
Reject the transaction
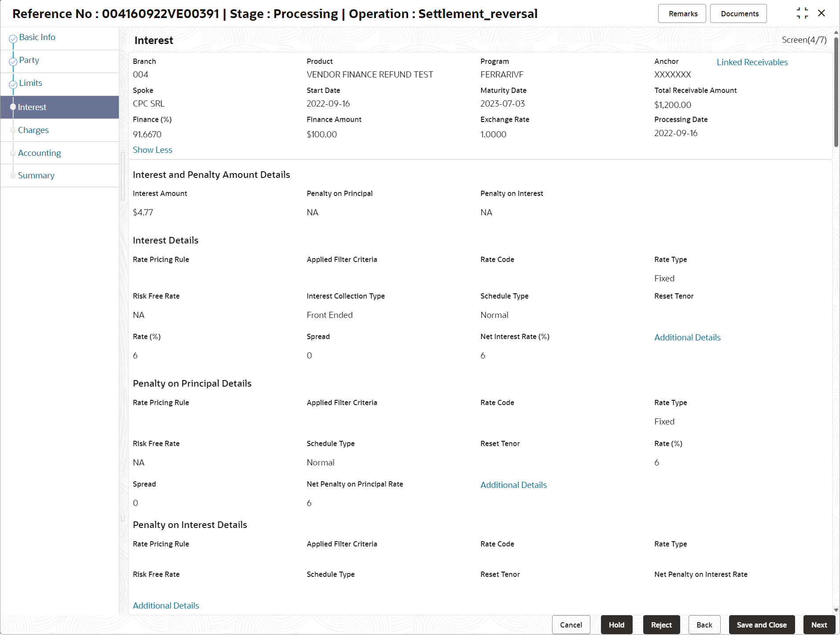point(661,625)
